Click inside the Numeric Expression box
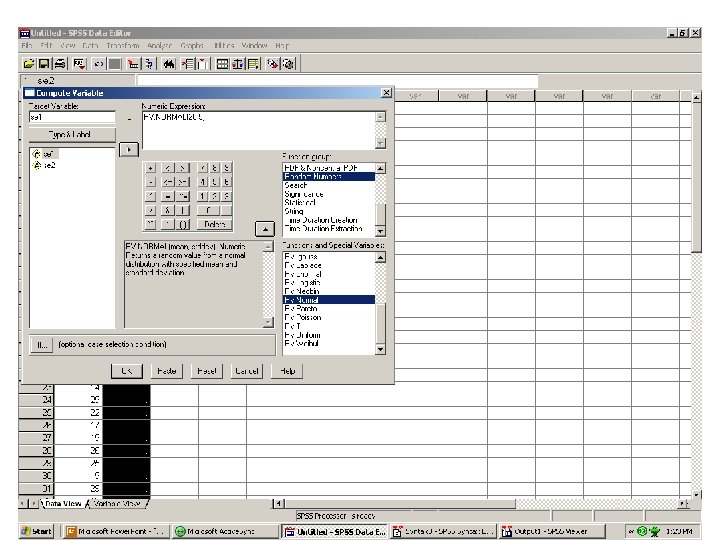Screen dimensions: 720x540 click(x=259, y=130)
